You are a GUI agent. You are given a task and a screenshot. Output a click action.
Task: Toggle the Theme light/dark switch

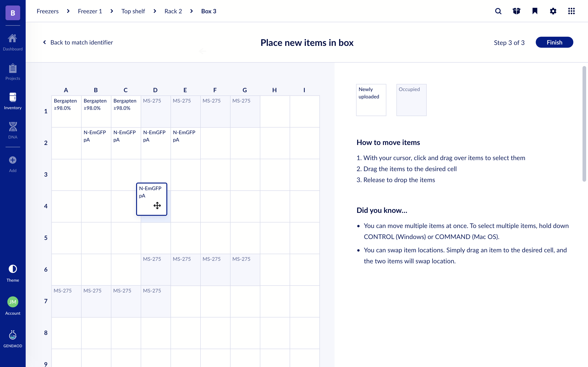[x=13, y=269]
